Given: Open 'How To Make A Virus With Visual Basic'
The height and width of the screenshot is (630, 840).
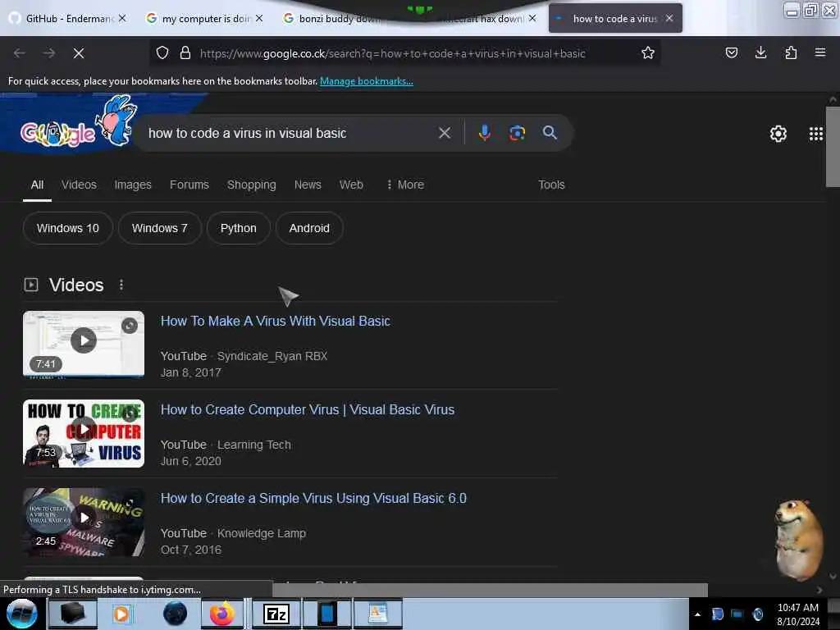Looking at the screenshot, I should pos(276,321).
